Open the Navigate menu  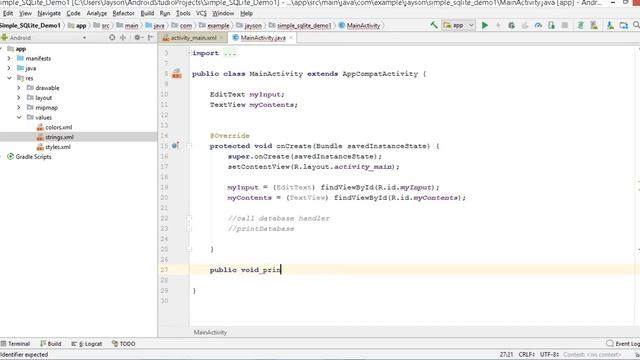coord(49,13)
